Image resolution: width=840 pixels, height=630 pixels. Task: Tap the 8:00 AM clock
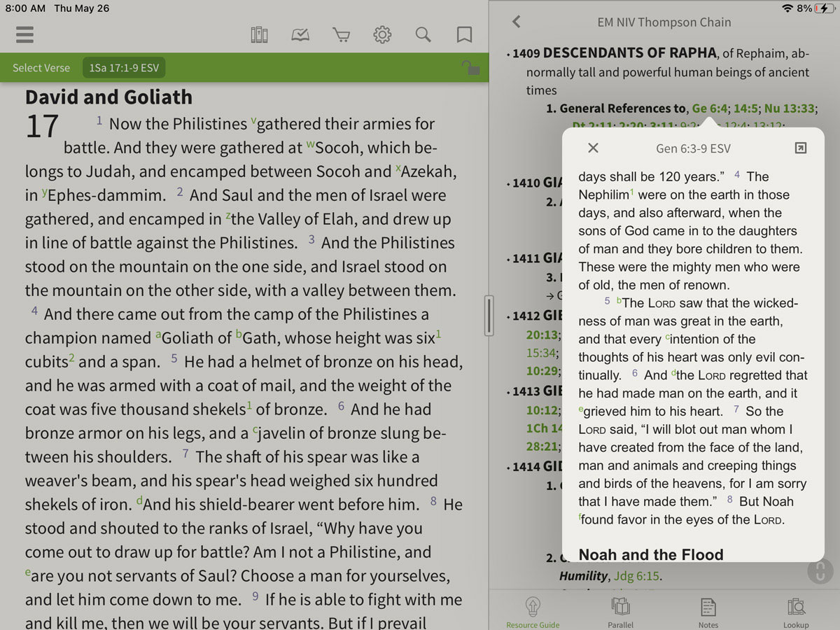coord(25,8)
